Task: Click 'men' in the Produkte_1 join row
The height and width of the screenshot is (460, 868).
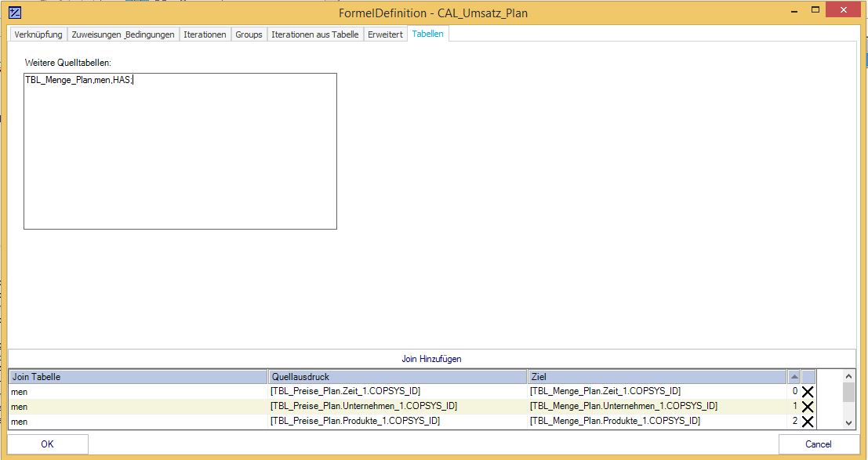Action: pyautogui.click(x=20, y=422)
